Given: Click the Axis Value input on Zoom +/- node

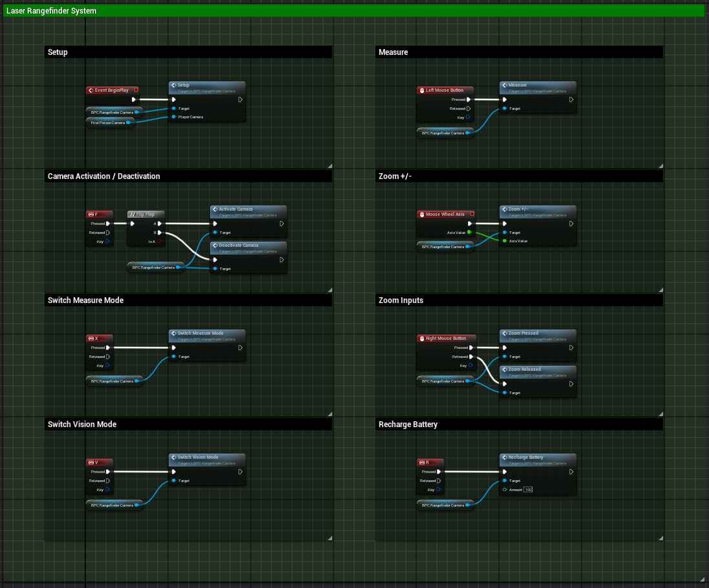Looking at the screenshot, I should point(505,241).
